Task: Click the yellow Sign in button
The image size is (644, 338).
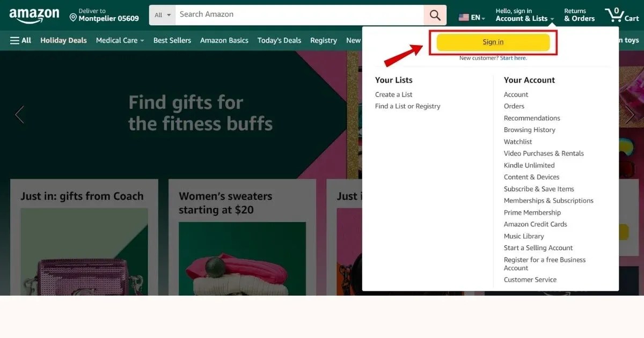Action: tap(493, 42)
